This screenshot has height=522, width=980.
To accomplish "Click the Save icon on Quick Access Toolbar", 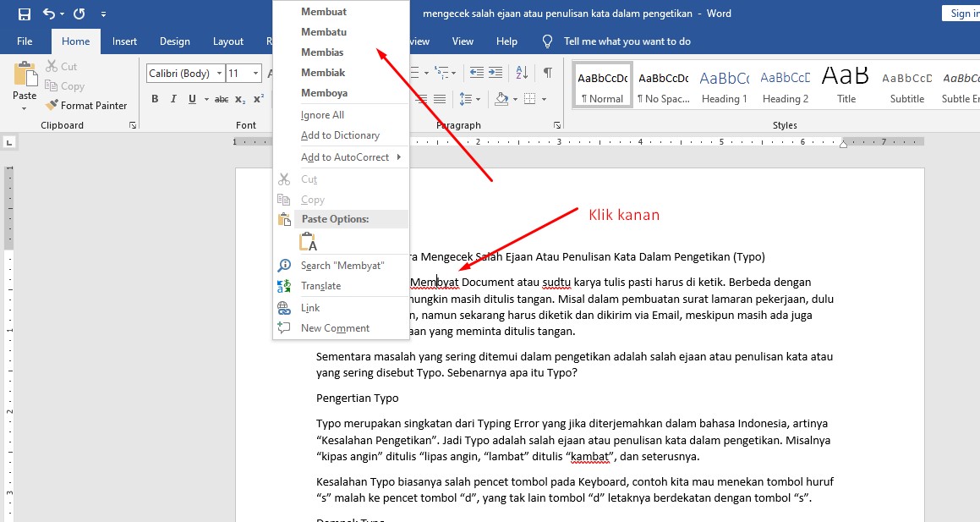I will (x=24, y=13).
